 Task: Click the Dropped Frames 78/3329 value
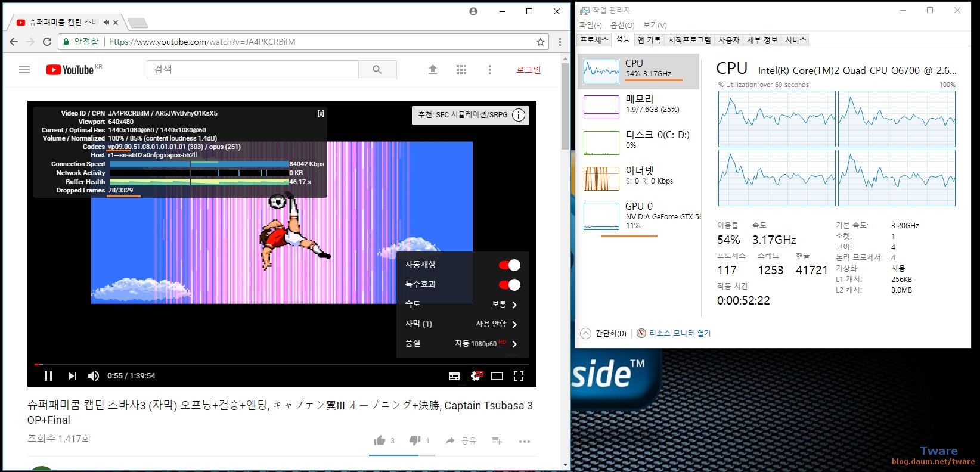[x=120, y=191]
